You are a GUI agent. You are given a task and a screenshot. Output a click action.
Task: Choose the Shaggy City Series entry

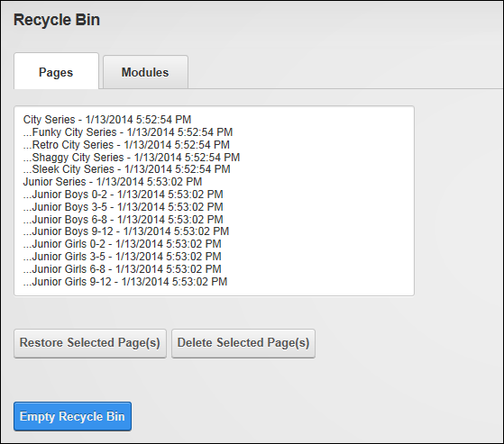[x=132, y=157]
